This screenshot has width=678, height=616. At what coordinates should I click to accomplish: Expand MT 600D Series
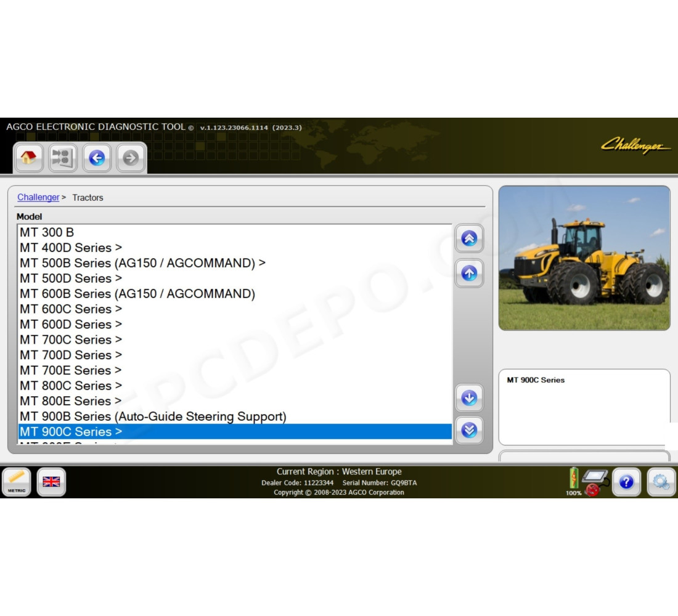[x=235, y=324]
